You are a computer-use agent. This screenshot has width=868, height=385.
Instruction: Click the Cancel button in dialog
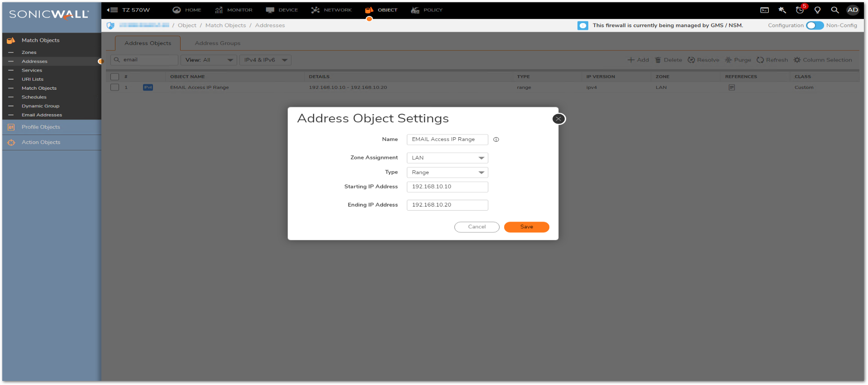pyautogui.click(x=477, y=227)
